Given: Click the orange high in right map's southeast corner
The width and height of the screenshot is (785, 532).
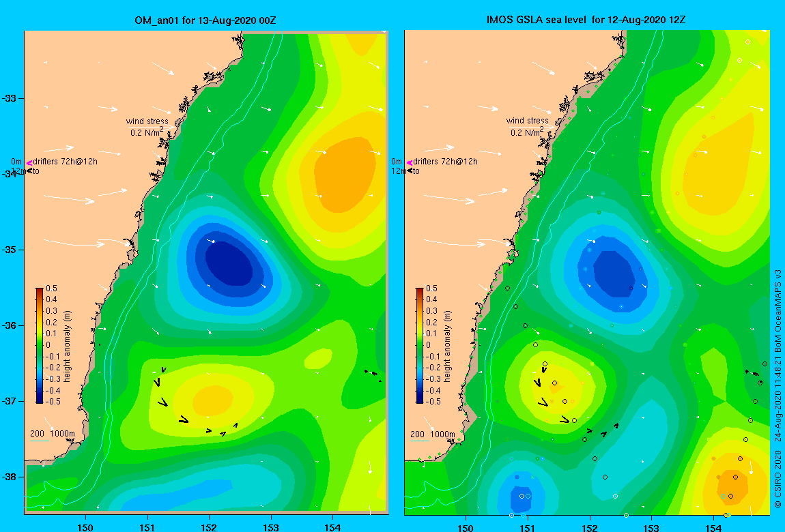Looking at the screenshot, I should click(x=732, y=488).
